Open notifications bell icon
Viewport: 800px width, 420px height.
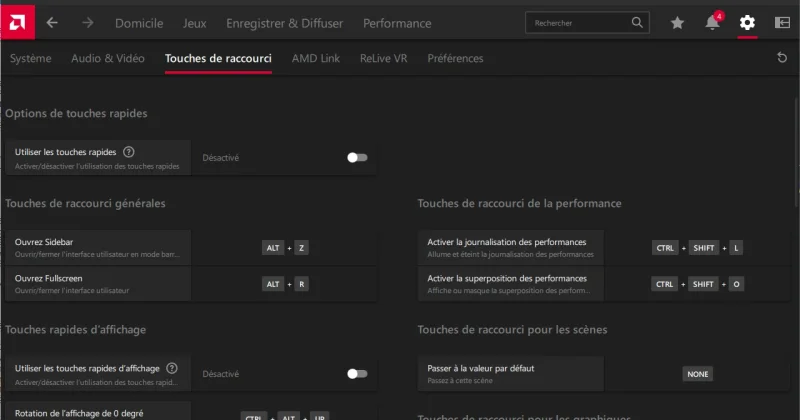point(712,22)
